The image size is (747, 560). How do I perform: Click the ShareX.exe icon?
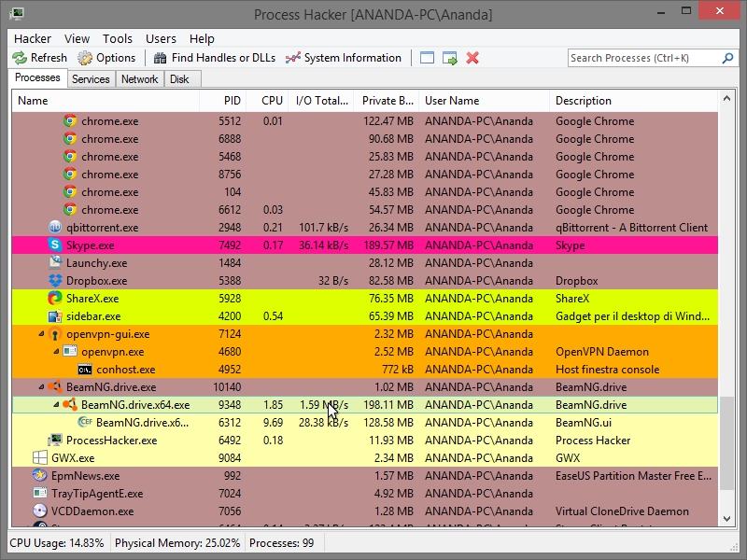pyautogui.click(x=55, y=298)
